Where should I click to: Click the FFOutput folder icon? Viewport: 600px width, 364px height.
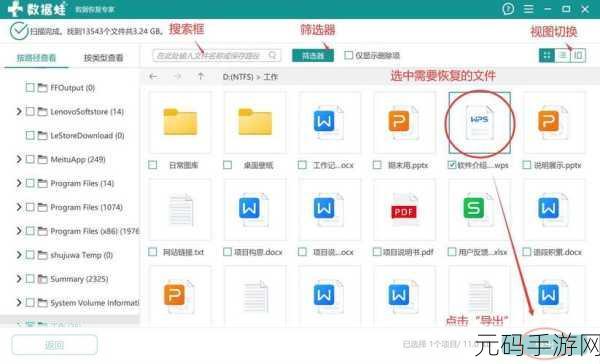click(x=42, y=88)
